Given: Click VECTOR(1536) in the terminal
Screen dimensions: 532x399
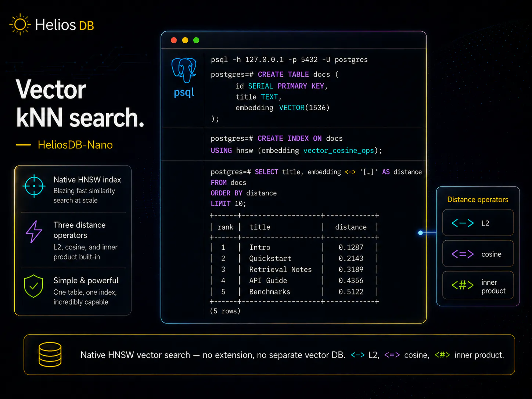Looking at the screenshot, I should (304, 108).
